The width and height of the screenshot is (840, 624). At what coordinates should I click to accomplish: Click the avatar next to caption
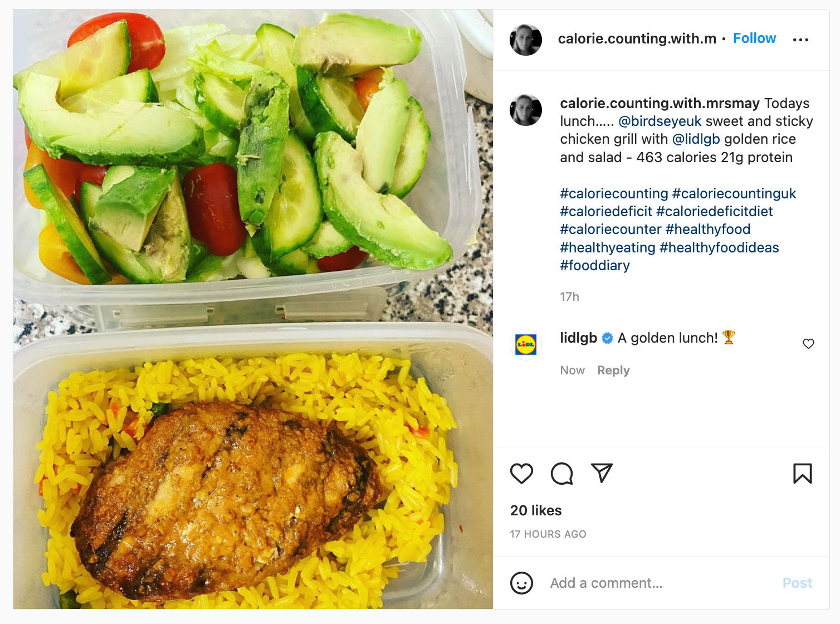click(526, 110)
